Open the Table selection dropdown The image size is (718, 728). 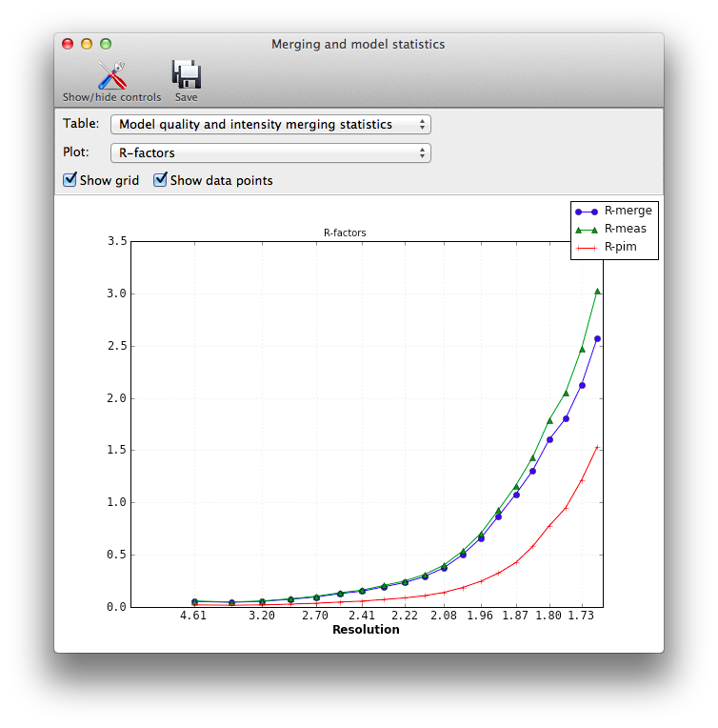pyautogui.click(x=270, y=125)
